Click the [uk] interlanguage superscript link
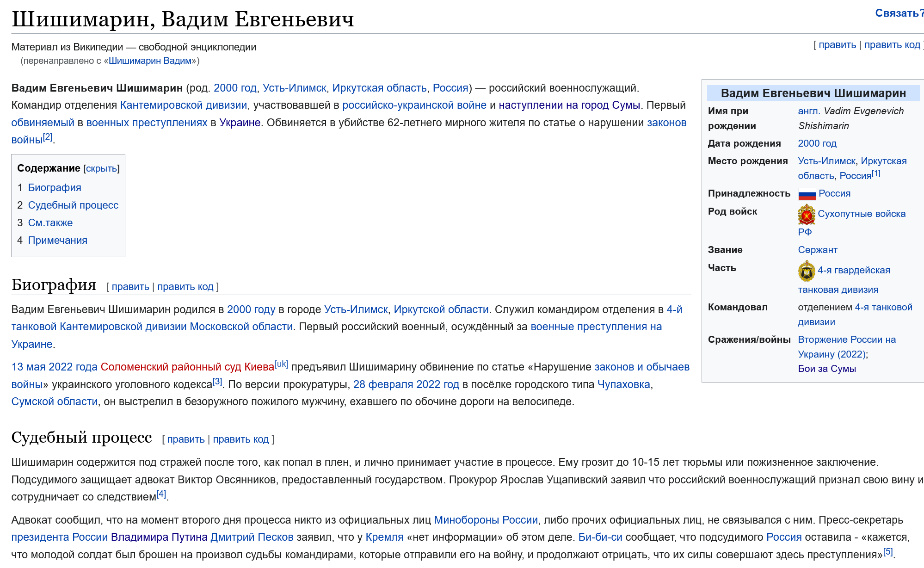Screen dimensions: 924x568 point(281,364)
